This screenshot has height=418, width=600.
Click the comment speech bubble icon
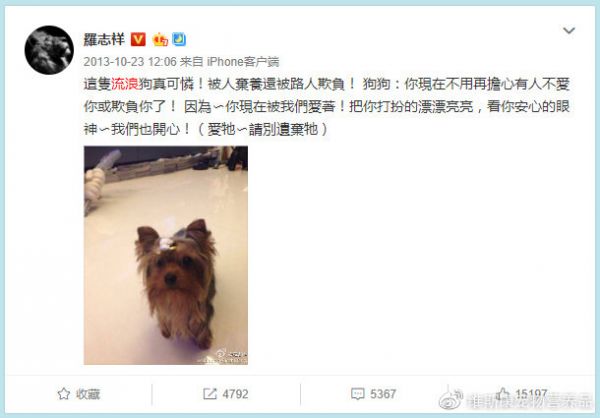(358, 394)
